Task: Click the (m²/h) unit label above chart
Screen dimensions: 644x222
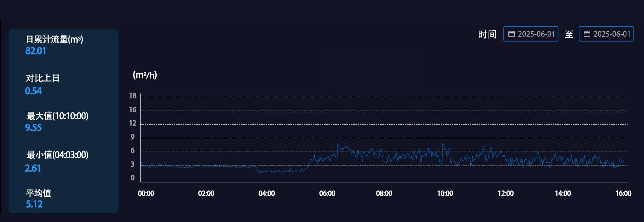Action: point(145,75)
